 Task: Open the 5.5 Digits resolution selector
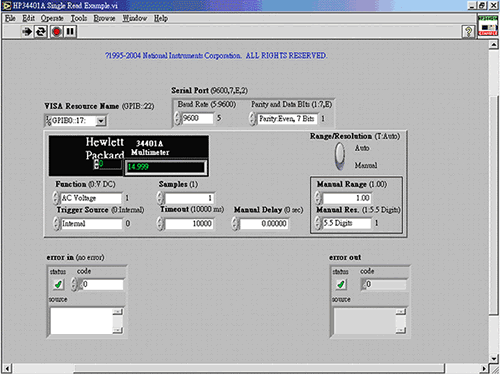(347, 223)
